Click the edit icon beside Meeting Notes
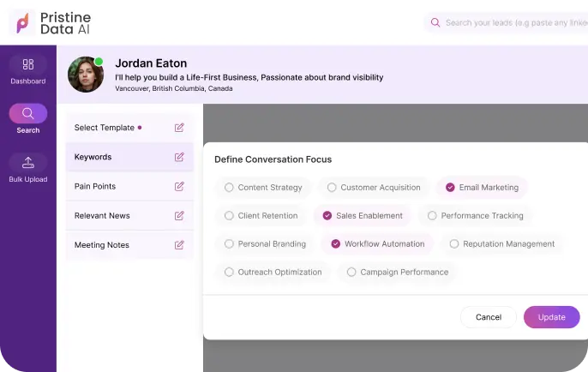The image size is (588, 372). pos(179,244)
